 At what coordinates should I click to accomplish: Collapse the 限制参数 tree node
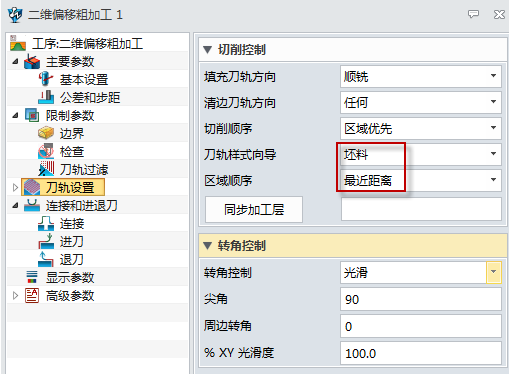coord(15,115)
